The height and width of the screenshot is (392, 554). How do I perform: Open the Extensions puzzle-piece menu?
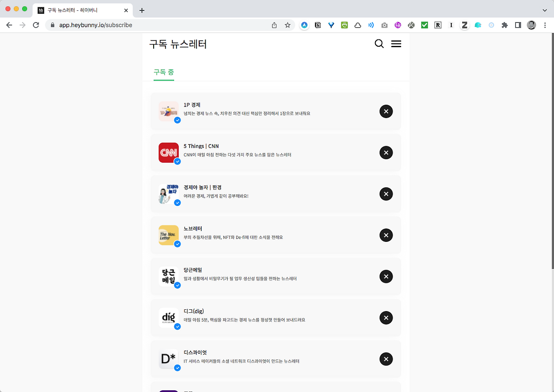click(x=505, y=25)
